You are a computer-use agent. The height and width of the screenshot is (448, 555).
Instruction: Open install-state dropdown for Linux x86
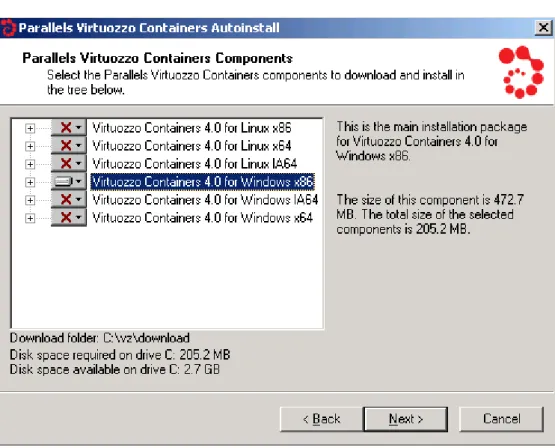[69, 127]
